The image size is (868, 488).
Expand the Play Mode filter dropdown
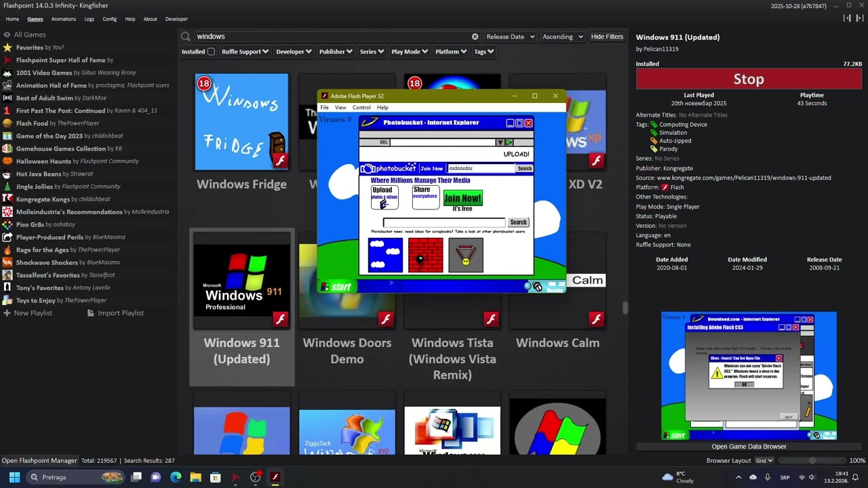click(410, 52)
